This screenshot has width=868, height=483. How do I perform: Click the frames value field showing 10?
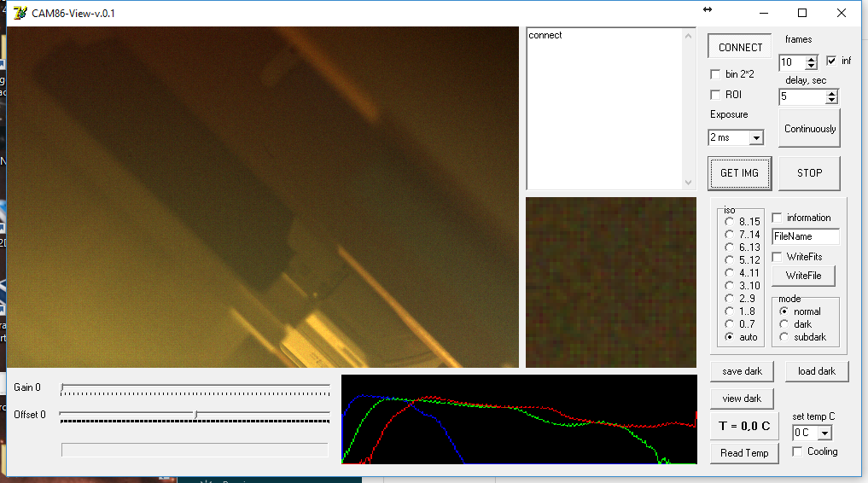791,62
